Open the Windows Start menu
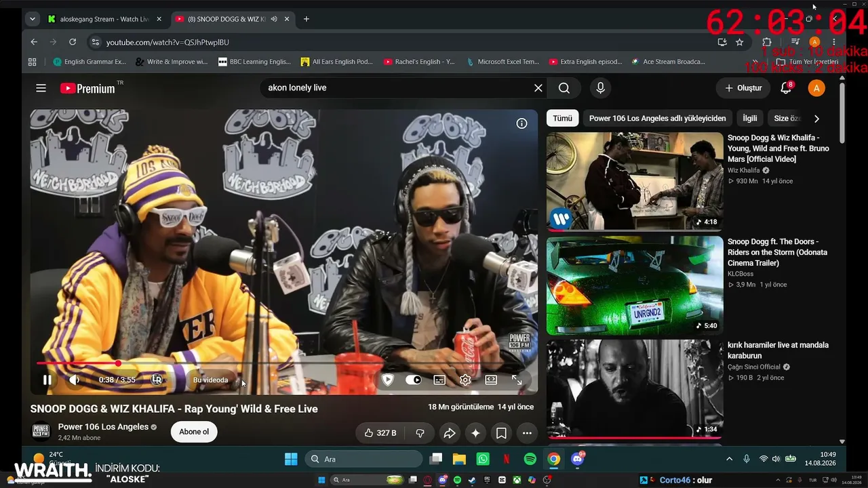The height and width of the screenshot is (488, 868). [291, 459]
